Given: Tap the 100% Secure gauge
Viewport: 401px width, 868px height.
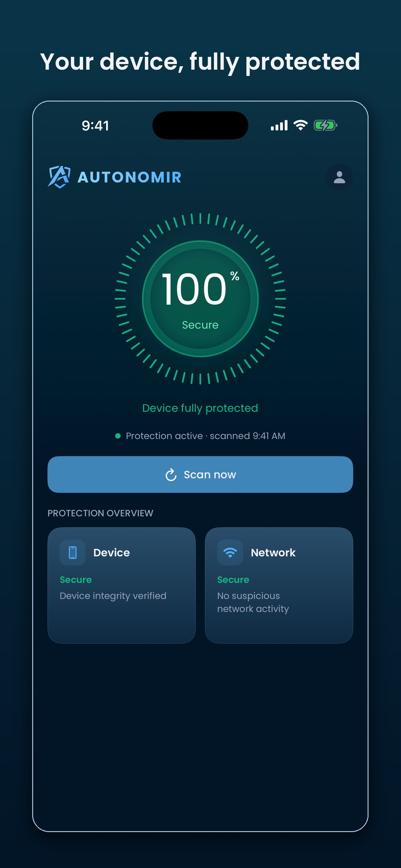Looking at the screenshot, I should pyautogui.click(x=200, y=298).
